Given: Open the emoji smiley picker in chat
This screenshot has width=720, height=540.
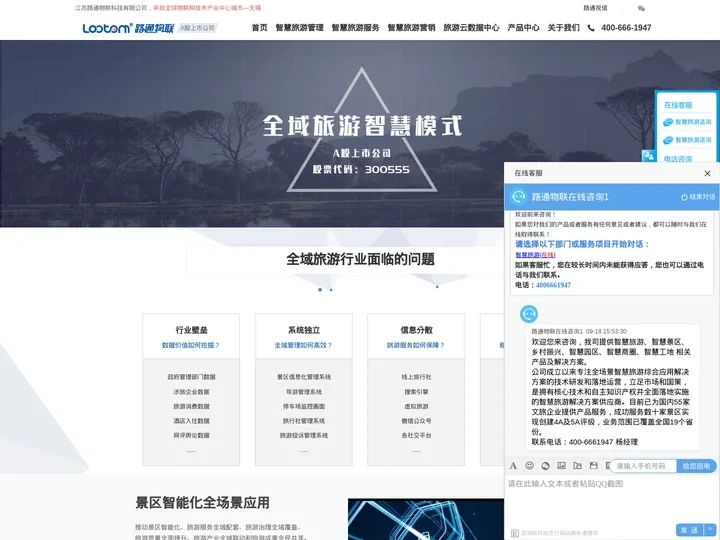Looking at the screenshot, I should [529, 466].
